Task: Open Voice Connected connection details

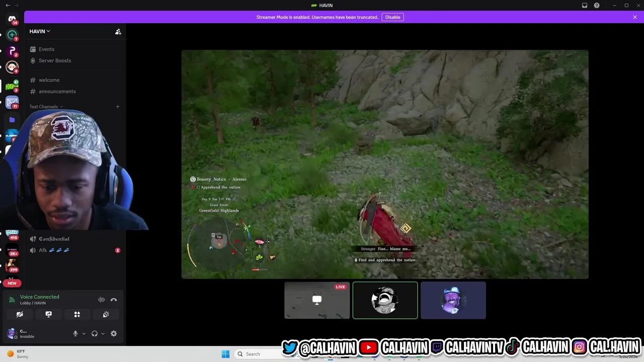Action: pos(39,297)
